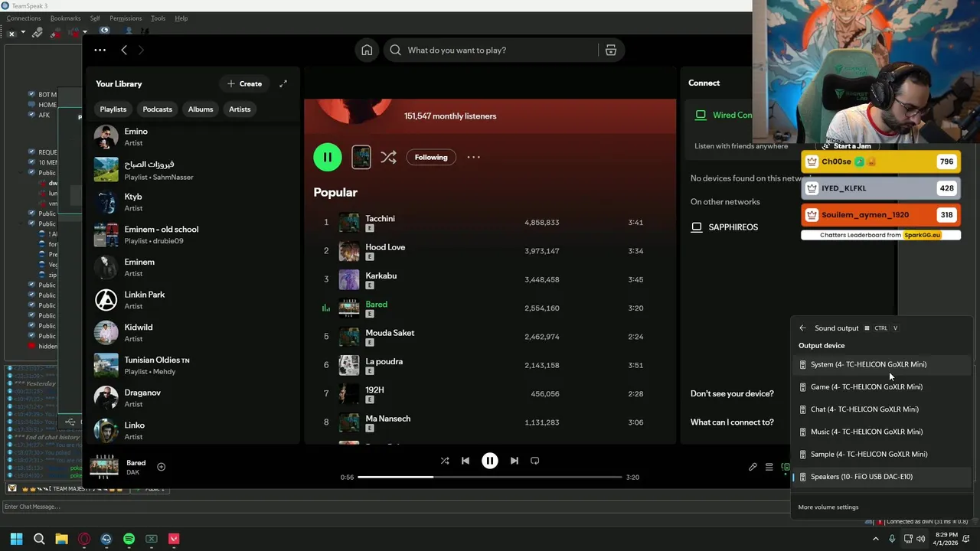Select Chat (4- TC-HELICON GoXLR Mini) output

coord(880,409)
